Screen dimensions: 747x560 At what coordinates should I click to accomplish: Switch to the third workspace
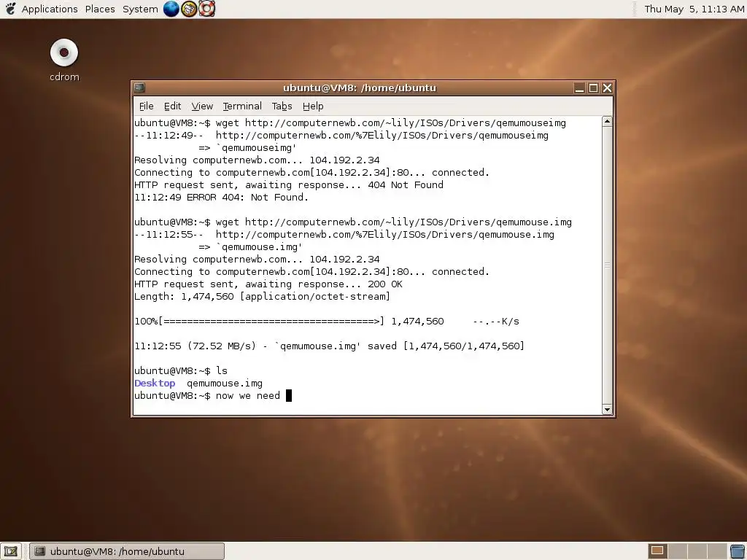click(697, 551)
